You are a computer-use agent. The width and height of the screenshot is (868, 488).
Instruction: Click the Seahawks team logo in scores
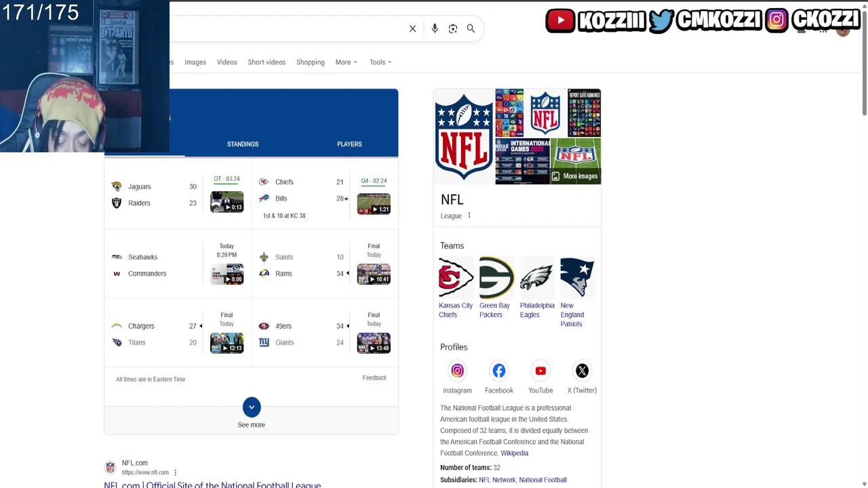click(117, 257)
